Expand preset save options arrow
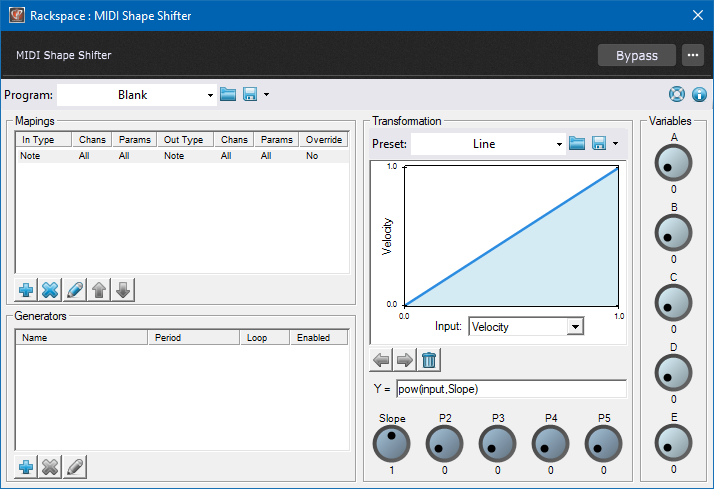Image resolution: width=714 pixels, height=489 pixels. pyautogui.click(x=615, y=143)
